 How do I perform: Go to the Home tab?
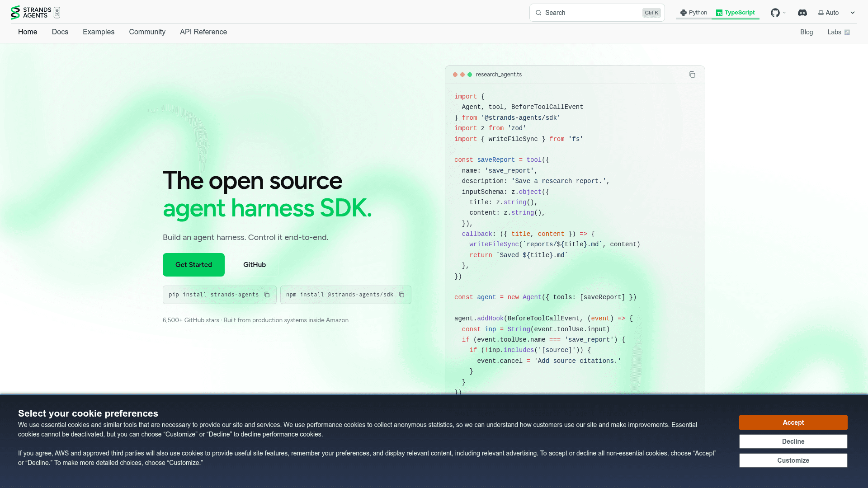(x=28, y=32)
